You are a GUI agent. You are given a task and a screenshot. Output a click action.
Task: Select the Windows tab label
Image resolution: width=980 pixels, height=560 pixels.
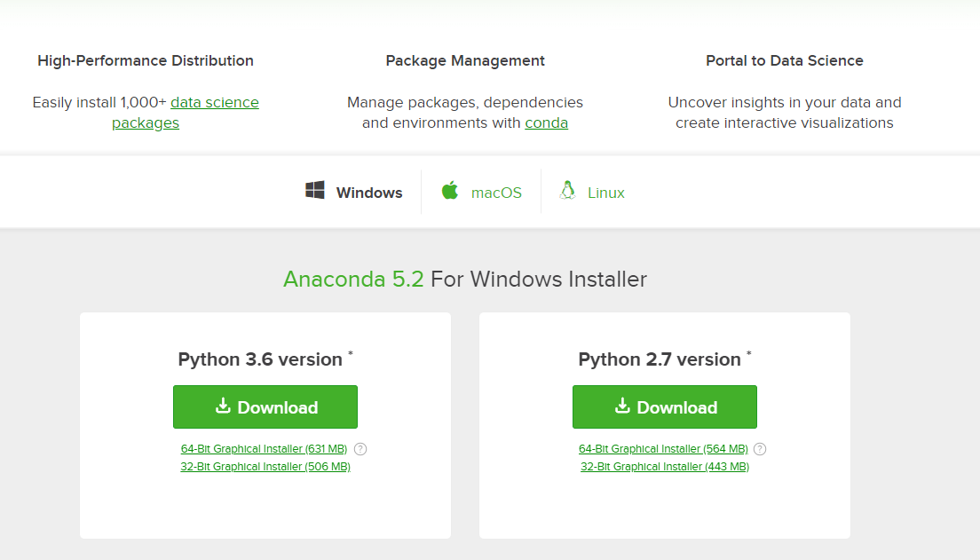pos(368,193)
